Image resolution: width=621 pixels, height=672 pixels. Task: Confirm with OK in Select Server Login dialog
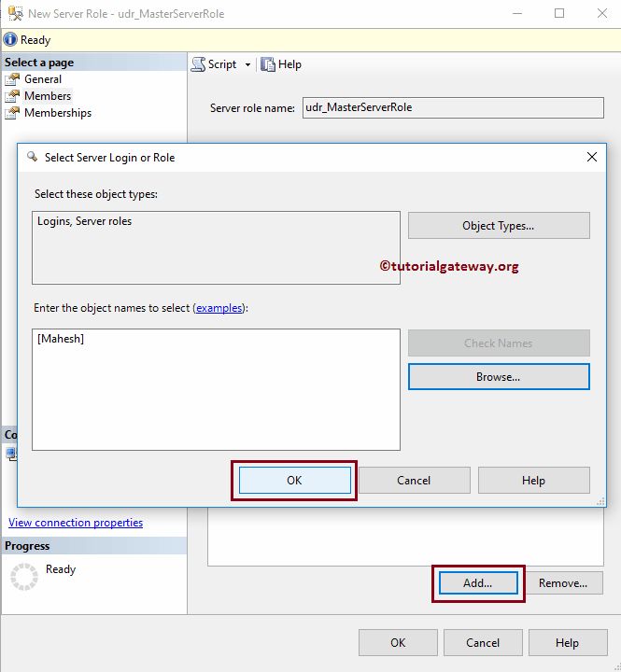[295, 481]
